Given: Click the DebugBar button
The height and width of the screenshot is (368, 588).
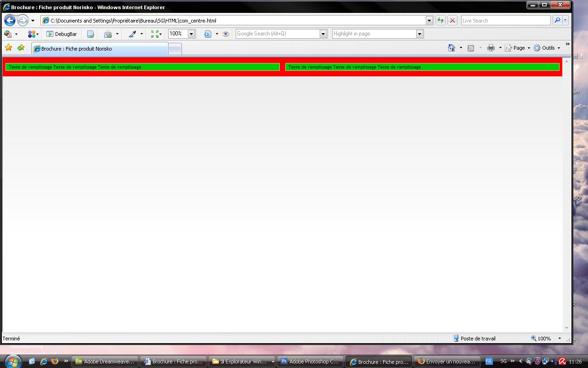Looking at the screenshot, I should coord(62,34).
